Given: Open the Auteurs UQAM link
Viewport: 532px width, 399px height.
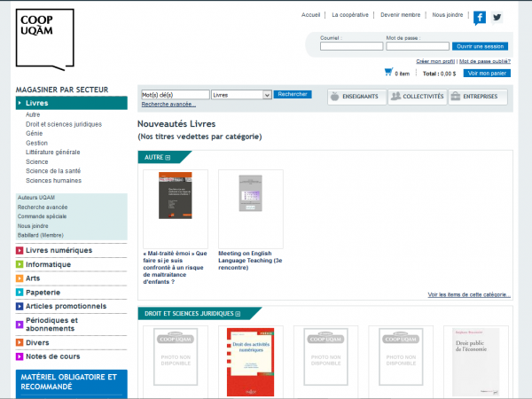Looking at the screenshot, I should [x=36, y=198].
